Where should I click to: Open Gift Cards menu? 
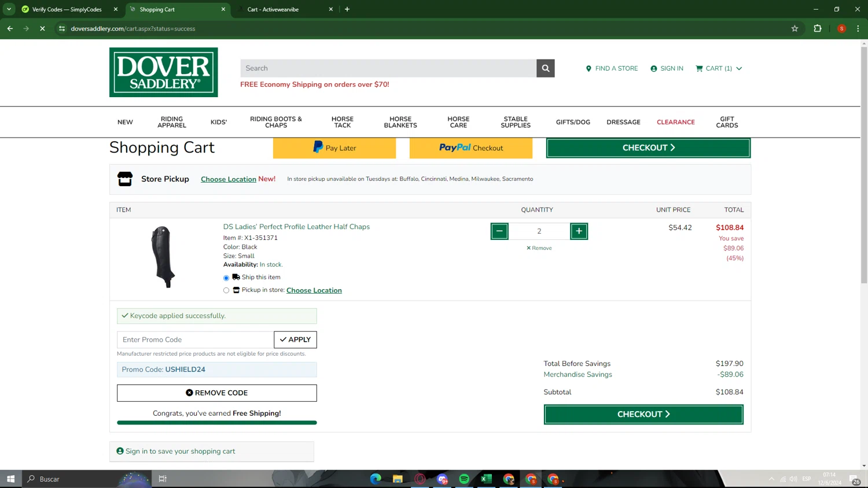[727, 122]
